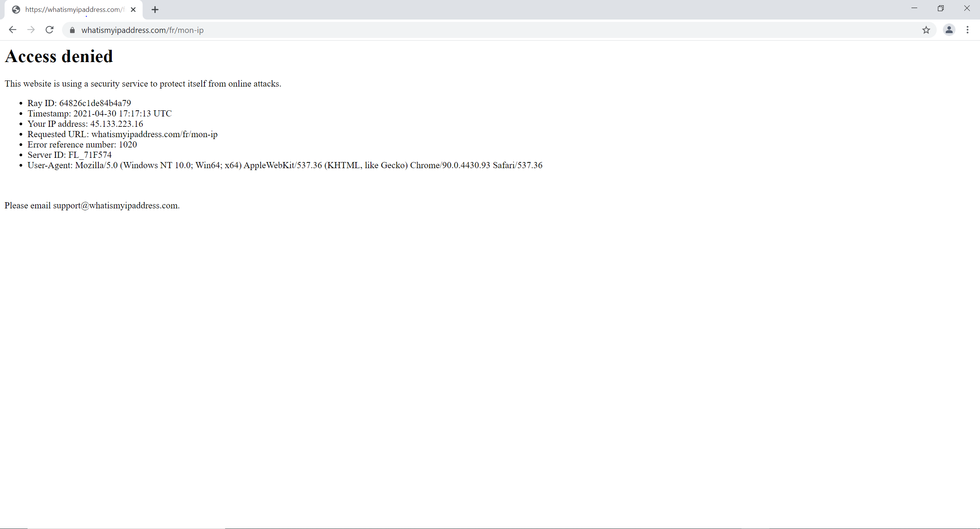Open the site information dropdown via the padlock
The image size is (980, 529).
click(72, 30)
